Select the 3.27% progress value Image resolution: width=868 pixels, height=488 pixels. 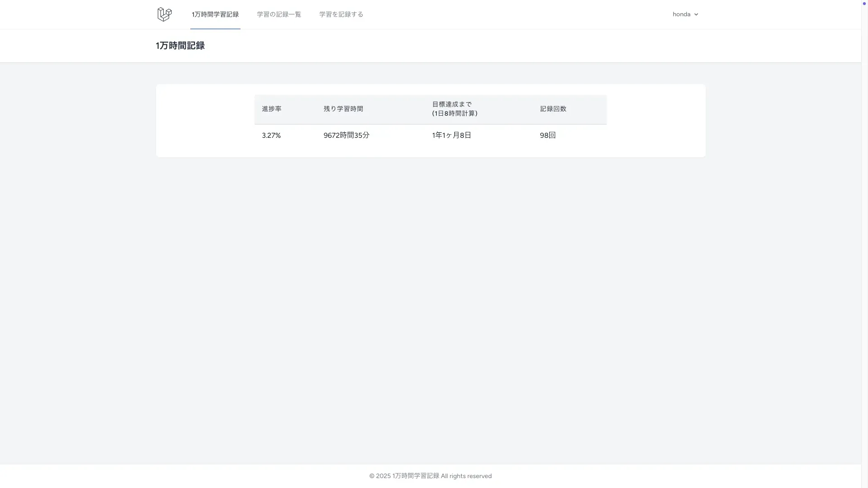click(271, 136)
